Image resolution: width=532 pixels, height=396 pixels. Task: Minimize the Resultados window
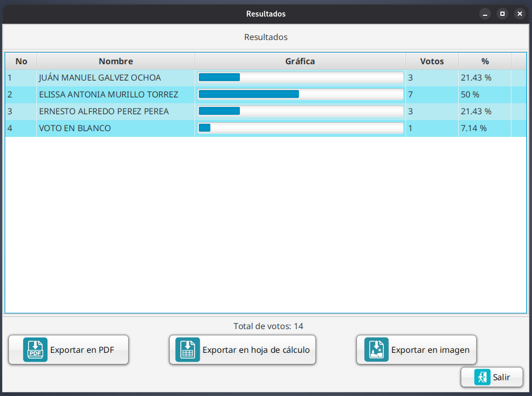(485, 14)
